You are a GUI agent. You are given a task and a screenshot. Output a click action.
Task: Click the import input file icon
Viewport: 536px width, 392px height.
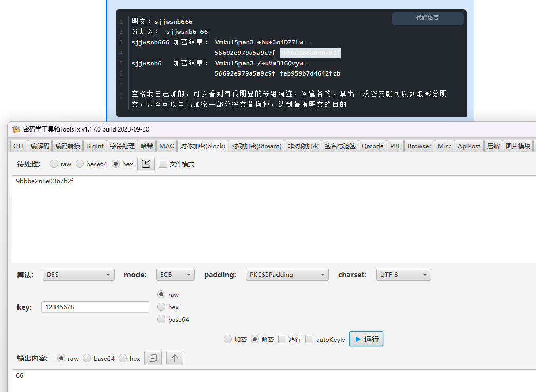[x=146, y=164]
